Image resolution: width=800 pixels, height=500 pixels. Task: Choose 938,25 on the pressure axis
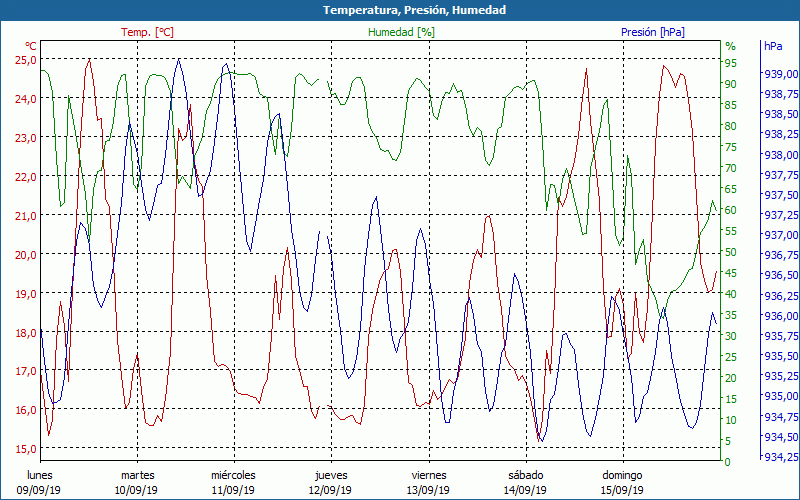coord(781,134)
